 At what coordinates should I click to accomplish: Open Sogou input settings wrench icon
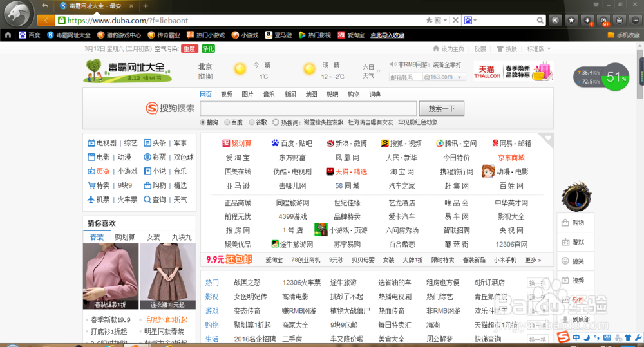[x=638, y=337]
